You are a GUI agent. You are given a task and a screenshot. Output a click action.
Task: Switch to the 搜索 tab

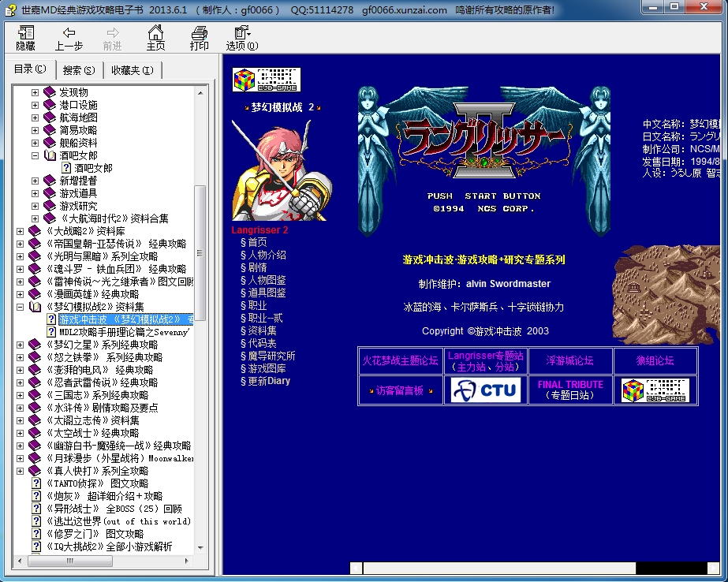(x=78, y=69)
